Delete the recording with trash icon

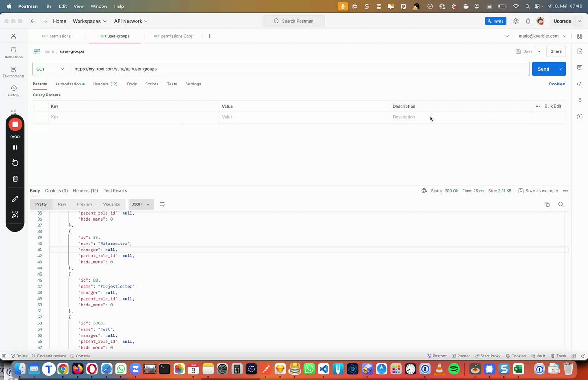click(15, 179)
